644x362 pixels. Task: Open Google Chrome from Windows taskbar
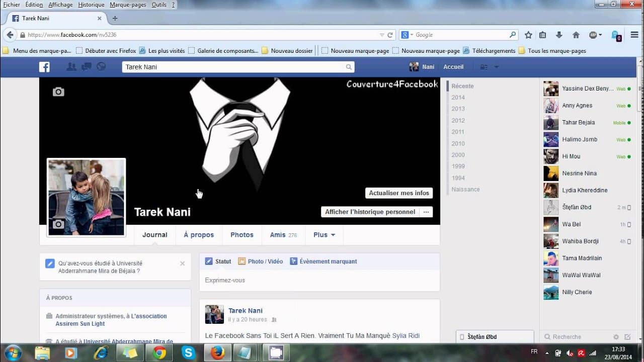pyautogui.click(x=159, y=353)
